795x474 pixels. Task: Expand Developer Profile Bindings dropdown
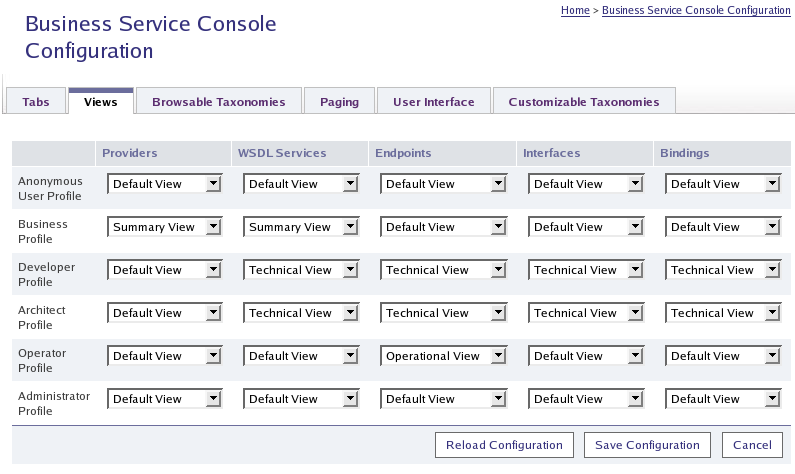point(722,270)
